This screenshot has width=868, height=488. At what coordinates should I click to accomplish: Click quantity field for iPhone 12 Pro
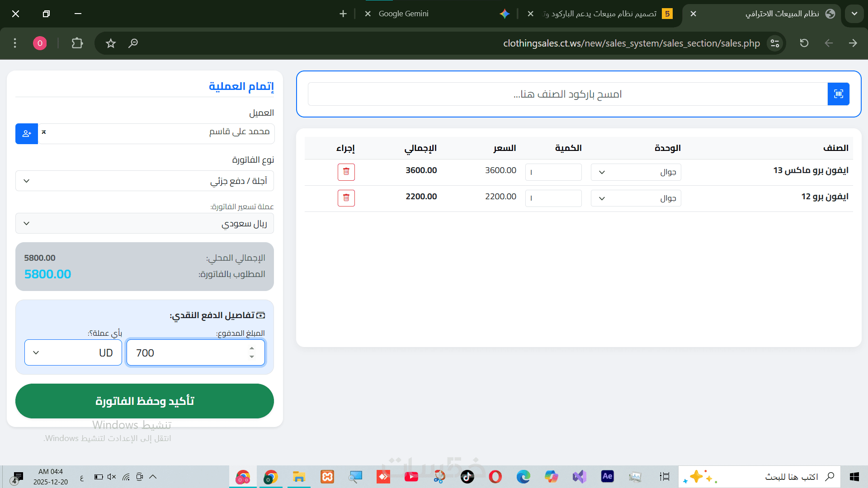click(553, 198)
